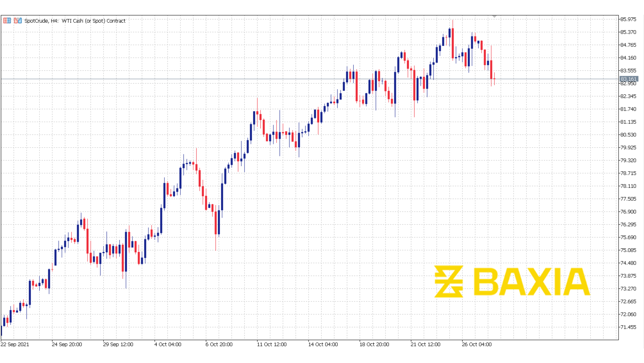Click the 79.925 price scale label

pyautogui.click(x=628, y=148)
